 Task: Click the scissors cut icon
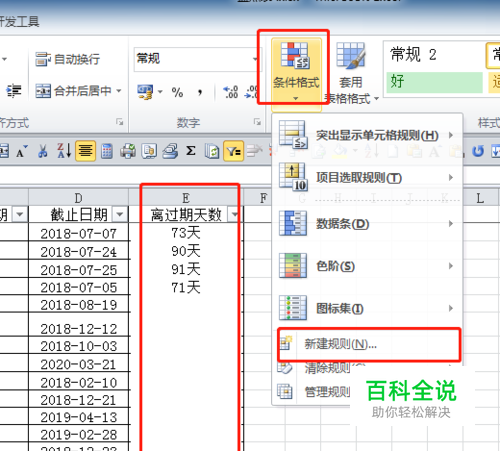tap(42, 151)
